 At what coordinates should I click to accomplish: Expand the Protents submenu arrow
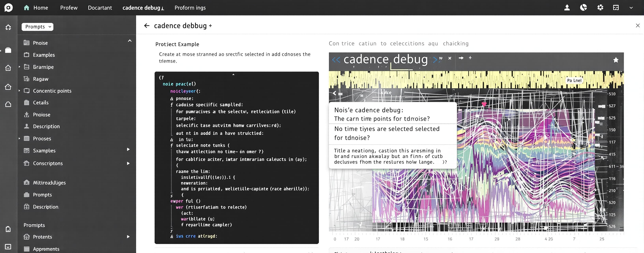tap(128, 236)
